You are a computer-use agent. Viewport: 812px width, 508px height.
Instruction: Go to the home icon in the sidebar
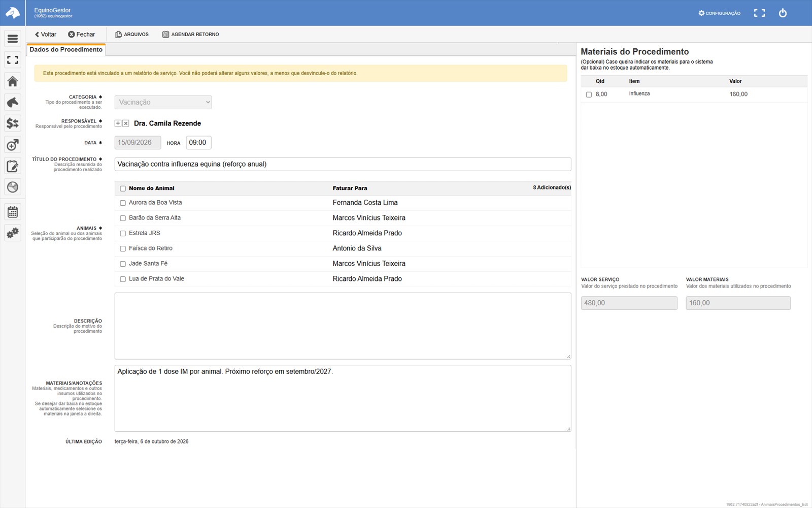pyautogui.click(x=13, y=81)
